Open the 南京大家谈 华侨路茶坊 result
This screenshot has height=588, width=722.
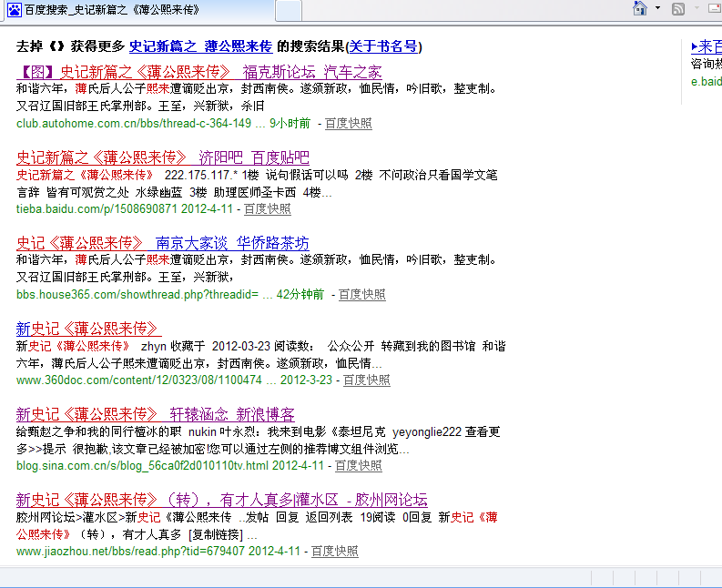pyautogui.click(x=163, y=243)
